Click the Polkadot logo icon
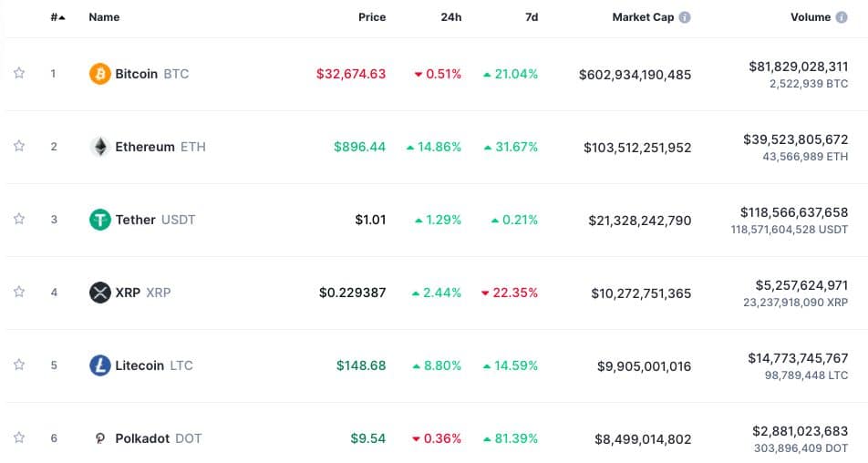The height and width of the screenshot is (463, 868). click(100, 438)
